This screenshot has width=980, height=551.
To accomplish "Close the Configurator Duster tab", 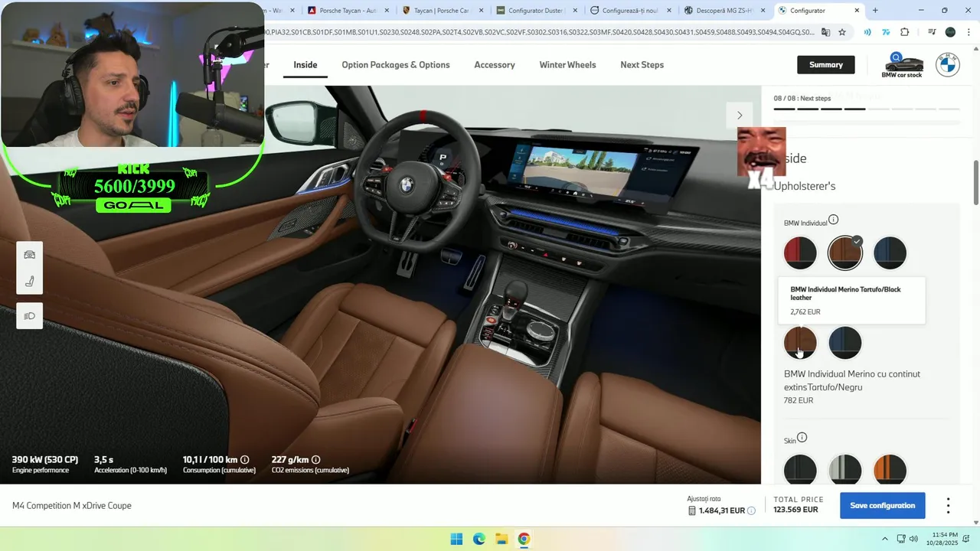I will click(x=575, y=11).
